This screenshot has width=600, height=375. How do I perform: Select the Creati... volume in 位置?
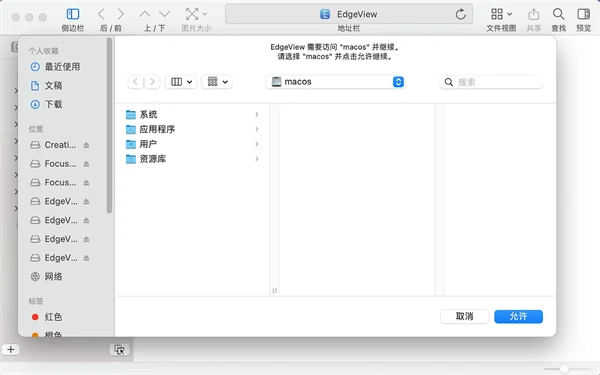[x=60, y=145]
